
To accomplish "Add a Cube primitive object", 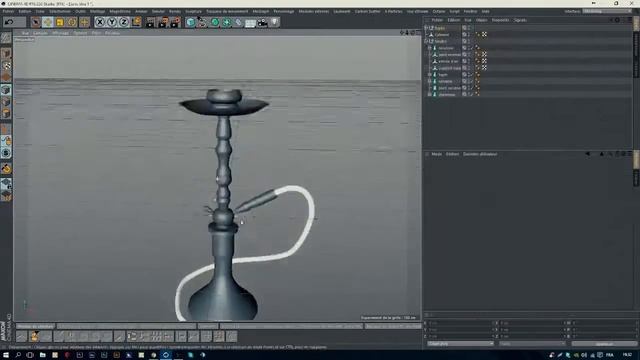I will [190, 22].
